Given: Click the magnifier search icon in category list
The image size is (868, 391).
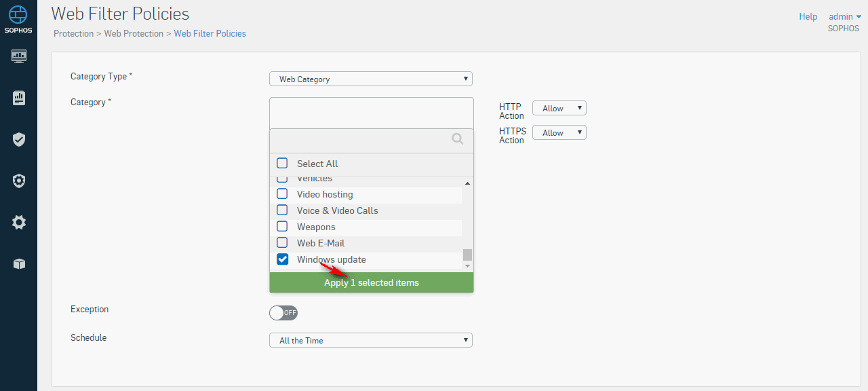Looking at the screenshot, I should coord(458,139).
